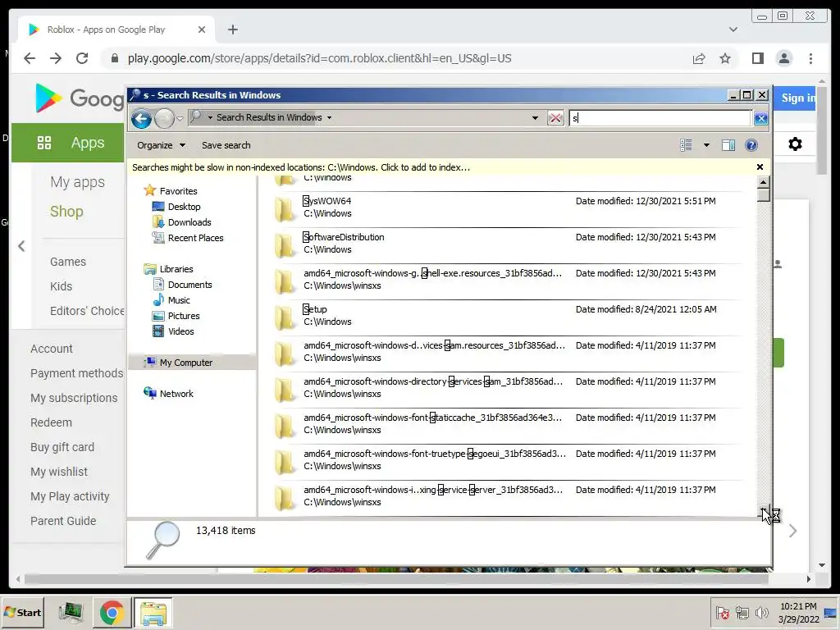Click the Chrome address bar URL
This screenshot has width=840, height=630.
(x=319, y=58)
